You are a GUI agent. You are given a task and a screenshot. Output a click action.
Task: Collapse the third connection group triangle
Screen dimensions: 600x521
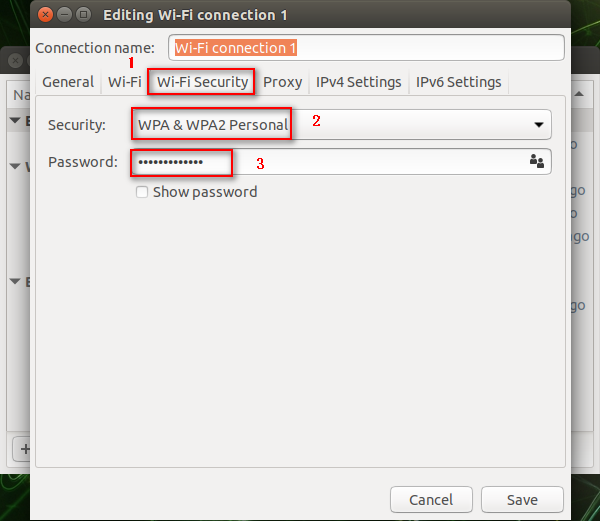[x=15, y=282]
